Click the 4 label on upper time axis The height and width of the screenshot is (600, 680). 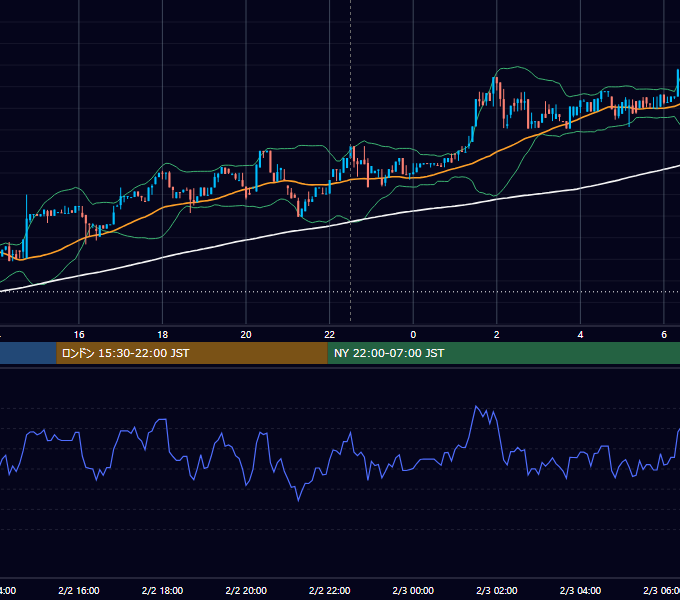point(580,335)
